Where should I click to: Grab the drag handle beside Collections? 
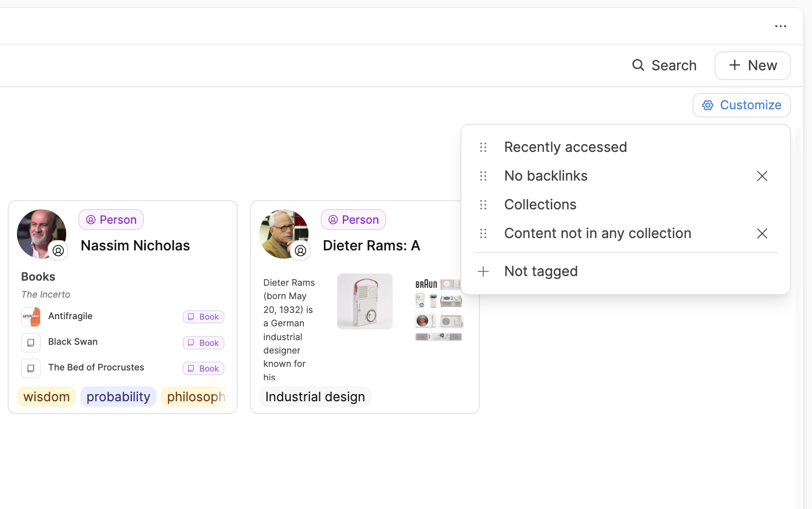tap(483, 205)
